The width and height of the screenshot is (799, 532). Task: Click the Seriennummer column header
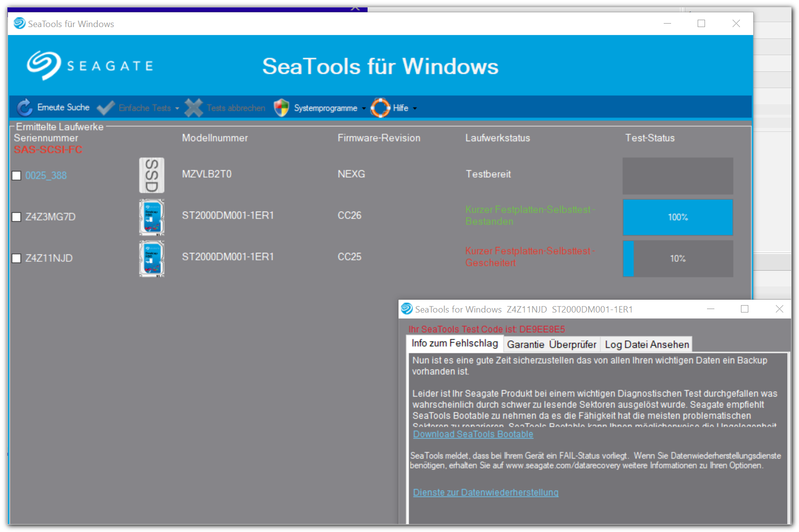[46, 138]
